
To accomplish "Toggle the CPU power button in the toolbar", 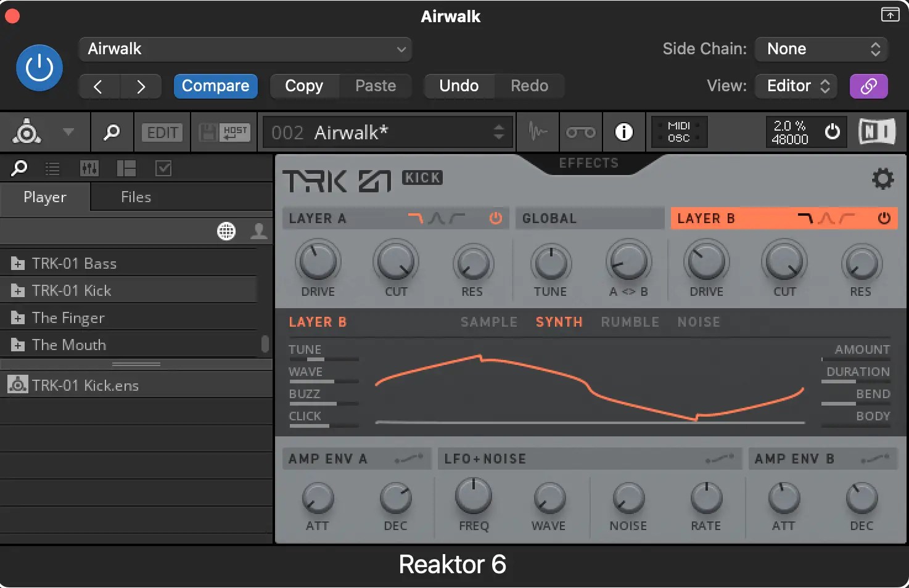I will tap(833, 131).
